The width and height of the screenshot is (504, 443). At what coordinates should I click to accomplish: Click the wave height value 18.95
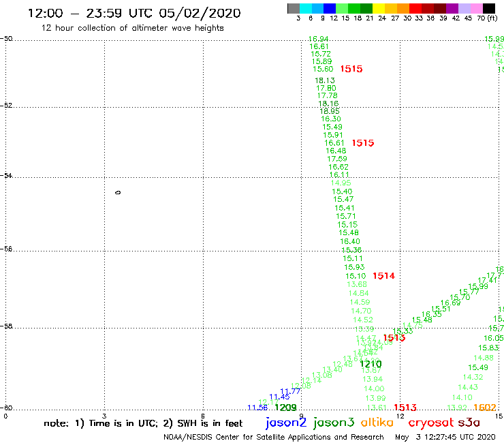pos(330,111)
